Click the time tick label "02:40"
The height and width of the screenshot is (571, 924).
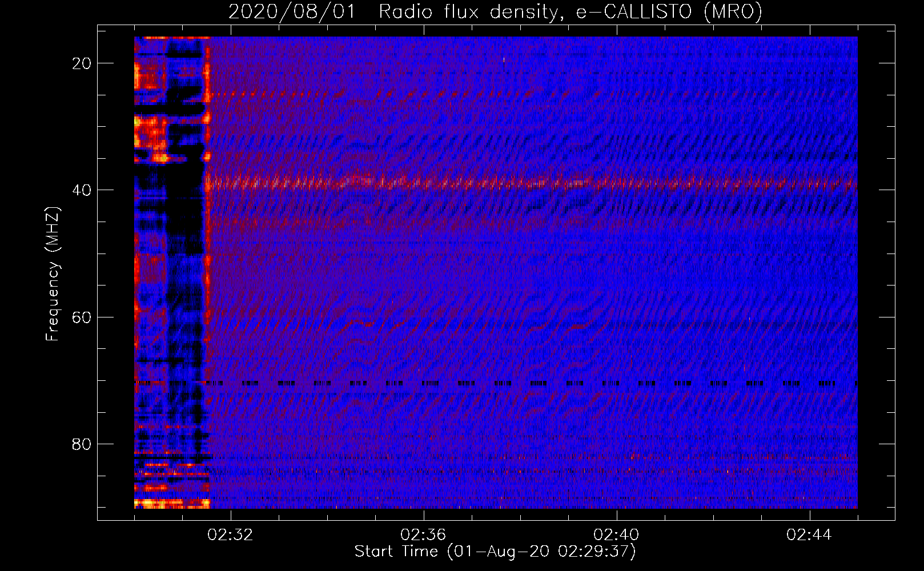click(x=616, y=535)
